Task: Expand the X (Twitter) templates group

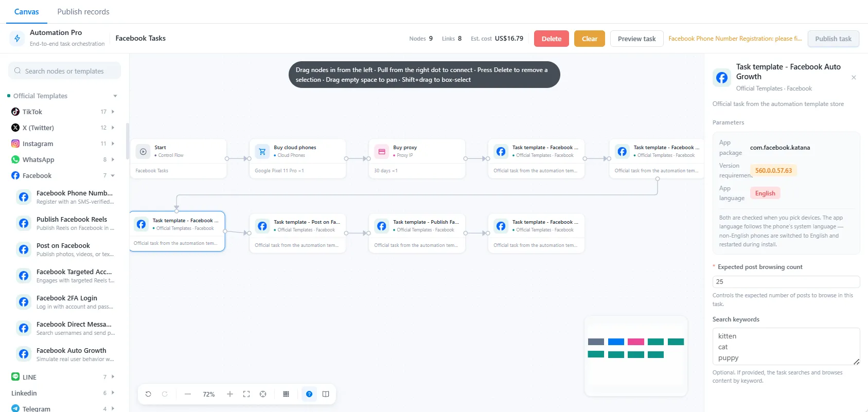Action: click(113, 128)
